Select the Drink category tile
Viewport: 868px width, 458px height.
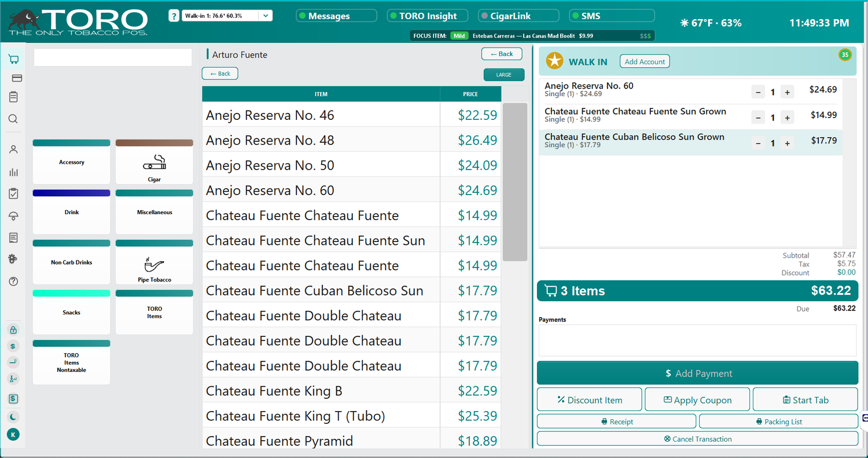click(x=72, y=212)
